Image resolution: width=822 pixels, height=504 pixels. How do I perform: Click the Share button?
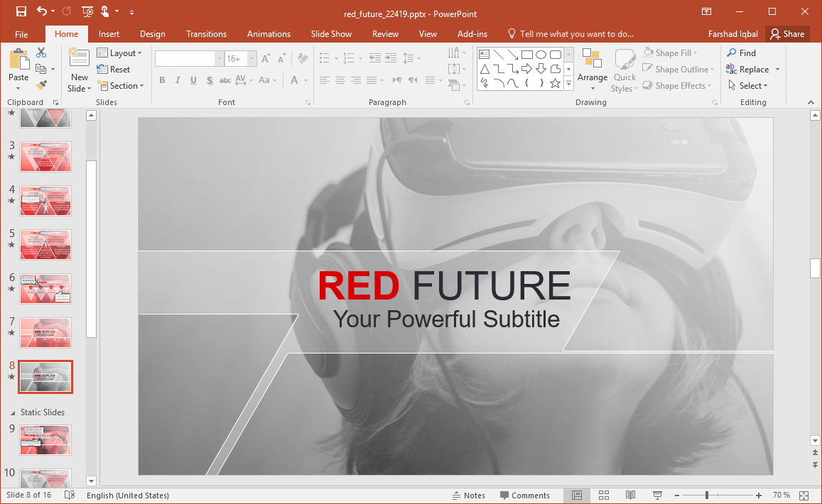[x=787, y=34]
